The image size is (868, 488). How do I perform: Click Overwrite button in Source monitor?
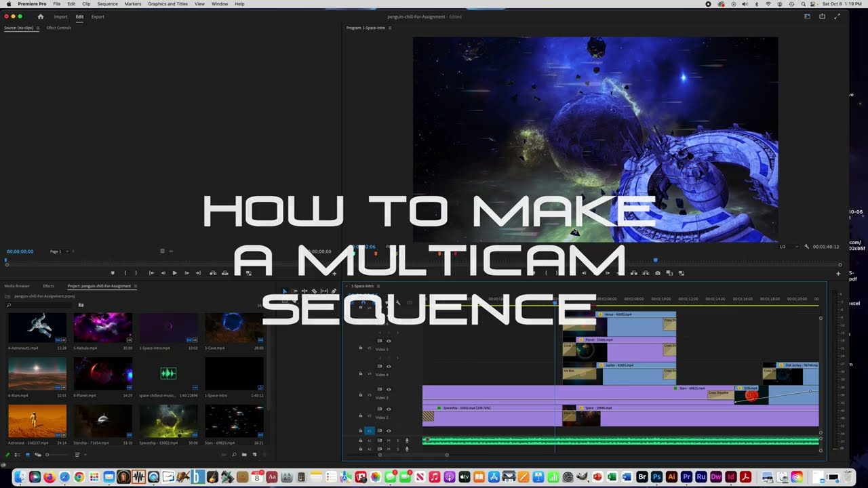pyautogui.click(x=225, y=273)
